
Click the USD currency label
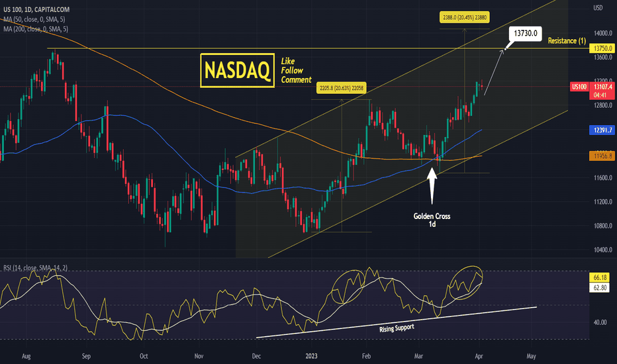pyautogui.click(x=598, y=8)
